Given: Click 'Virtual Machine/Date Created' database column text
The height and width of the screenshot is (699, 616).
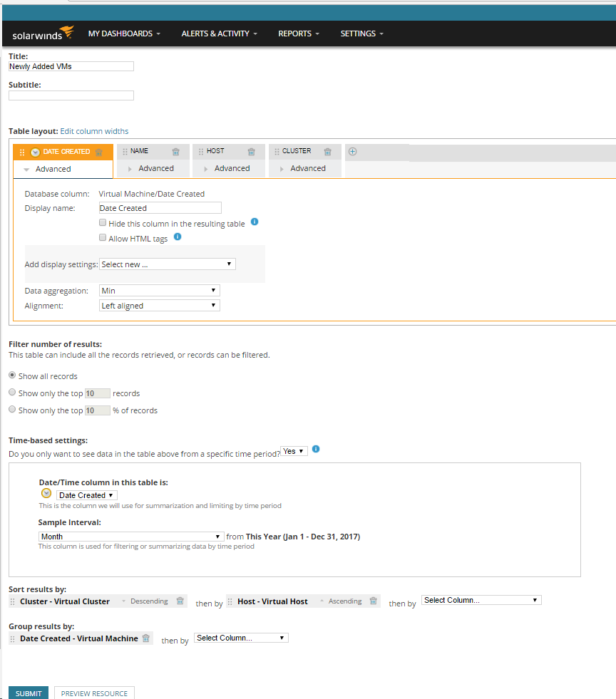Looking at the screenshot, I should [x=152, y=194].
